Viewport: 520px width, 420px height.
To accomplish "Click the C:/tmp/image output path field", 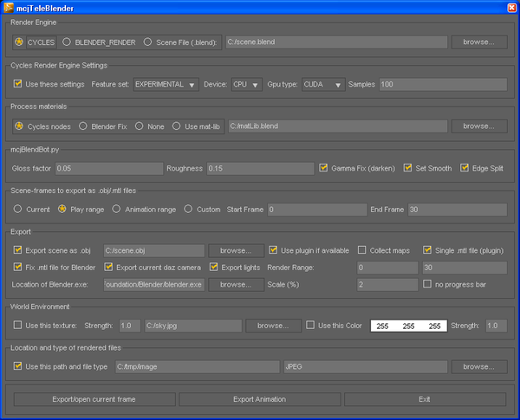I will click(x=198, y=367).
